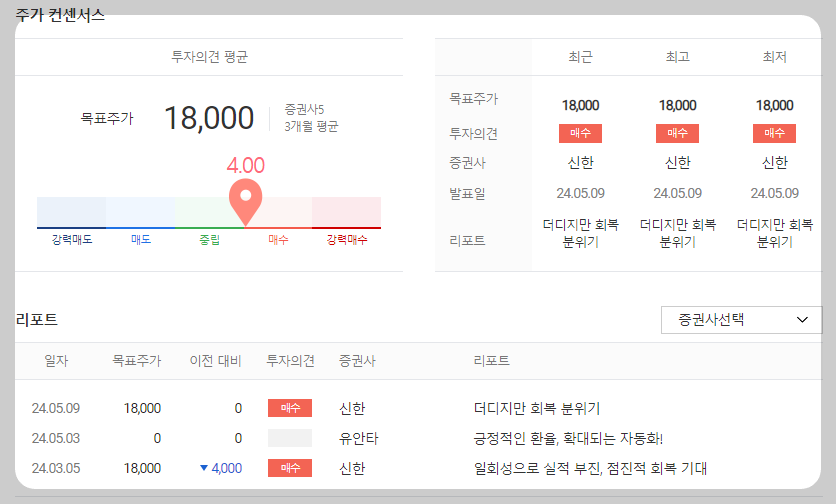This screenshot has height=504, width=836.
Task: Click the blue down-triangle beside 4,000
Action: point(203,468)
